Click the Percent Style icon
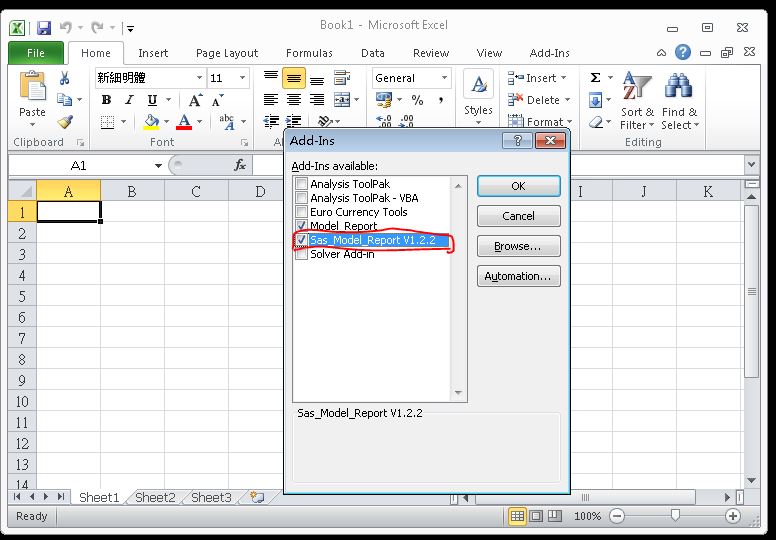This screenshot has height=540, width=776. (x=417, y=100)
